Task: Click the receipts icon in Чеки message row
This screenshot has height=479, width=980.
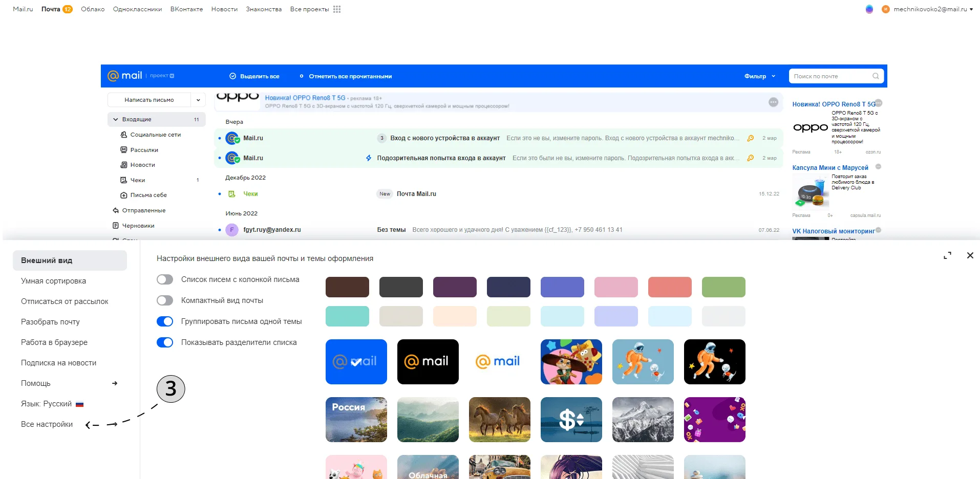Action: point(232,194)
